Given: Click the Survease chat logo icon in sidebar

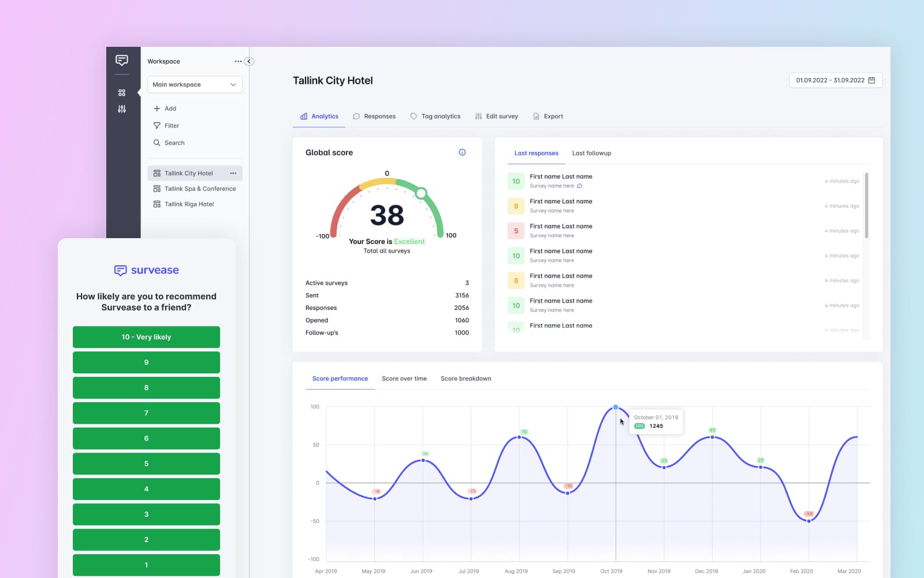Looking at the screenshot, I should [122, 60].
